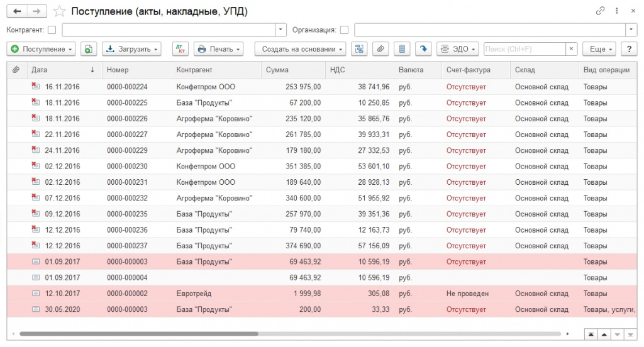
Task: Open help with the question mark button
Action: pyautogui.click(x=629, y=49)
